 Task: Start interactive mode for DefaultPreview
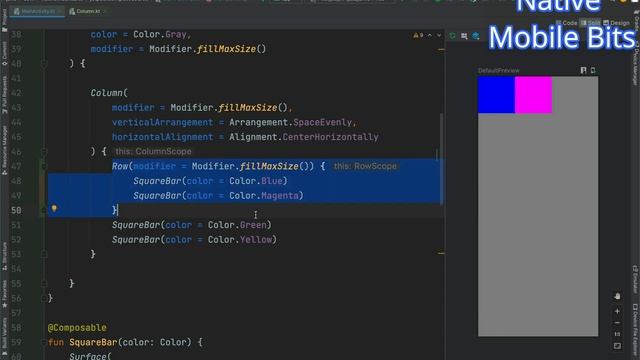pos(583,70)
